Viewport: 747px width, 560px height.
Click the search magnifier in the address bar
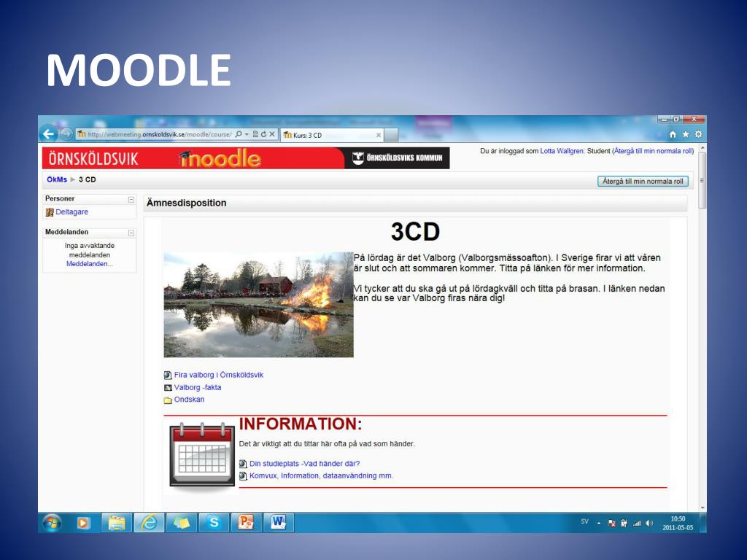(239, 134)
